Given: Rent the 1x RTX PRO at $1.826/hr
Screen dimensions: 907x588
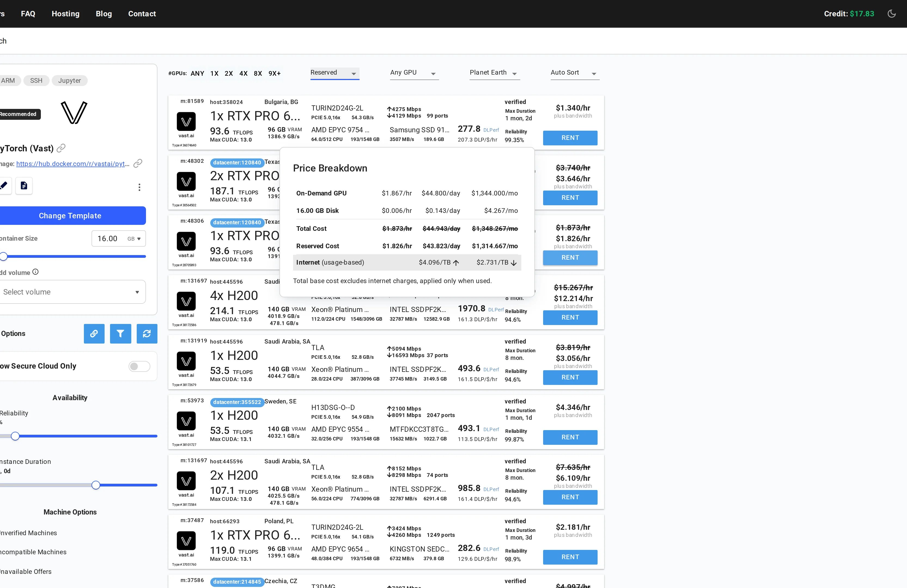Looking at the screenshot, I should tap(570, 258).
